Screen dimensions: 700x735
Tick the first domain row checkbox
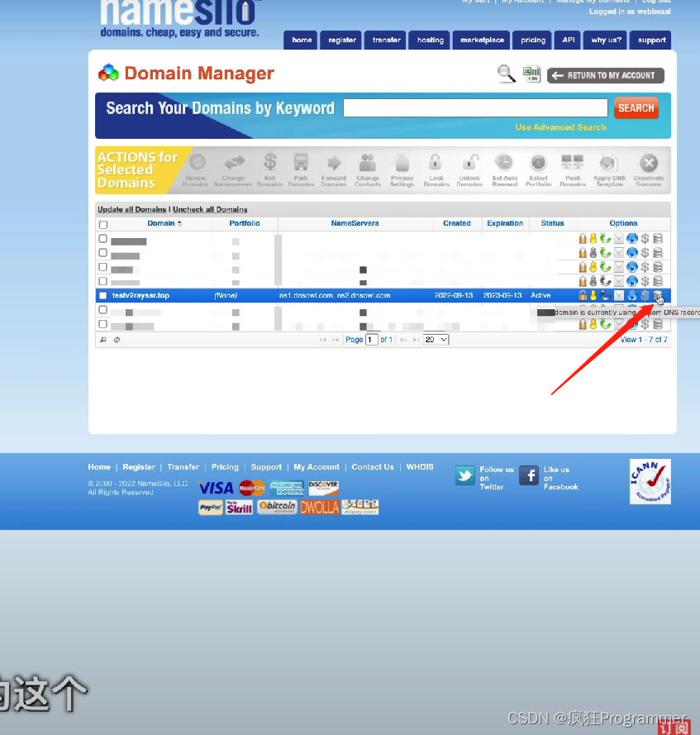click(x=103, y=239)
